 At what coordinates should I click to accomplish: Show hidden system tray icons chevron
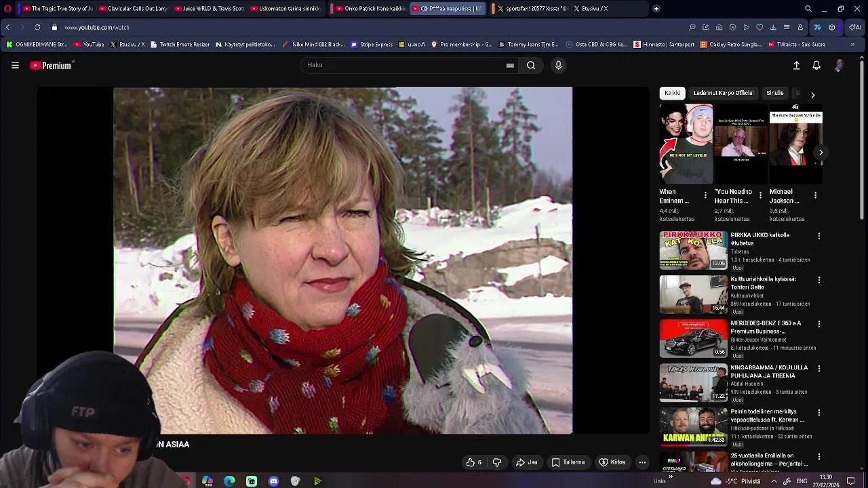click(x=774, y=481)
